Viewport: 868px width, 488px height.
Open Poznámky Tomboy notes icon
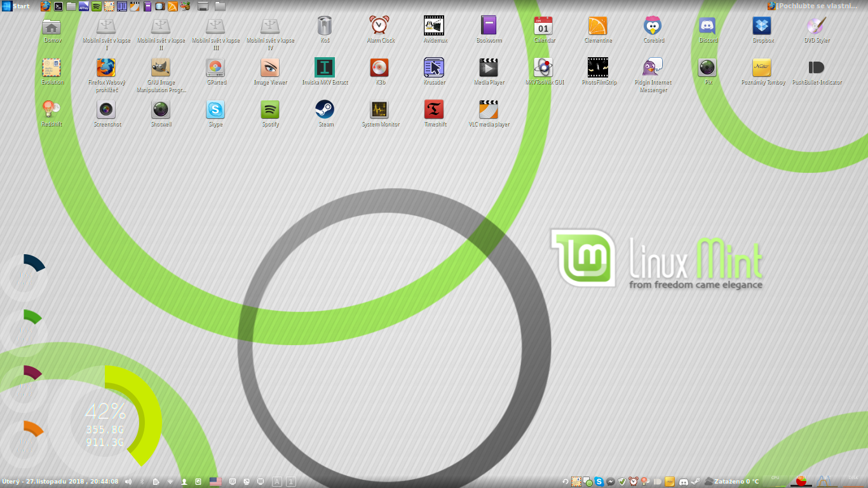[x=763, y=72]
